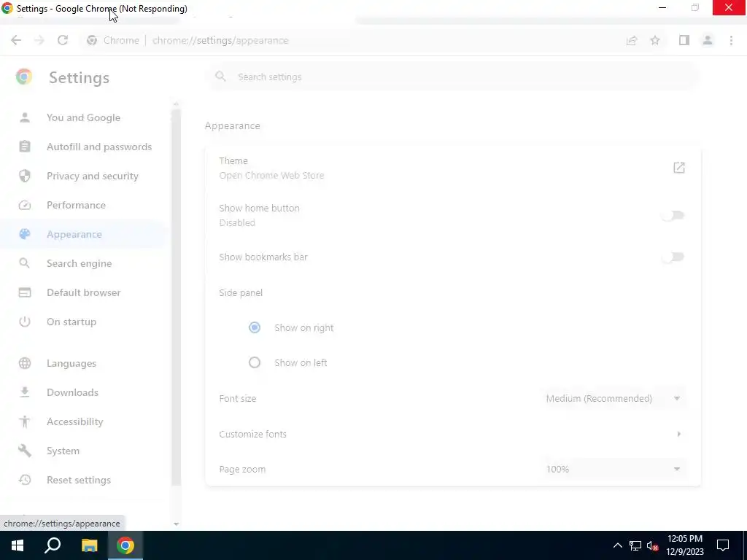Click the palette Appearance icon
The image size is (747, 560).
25,234
